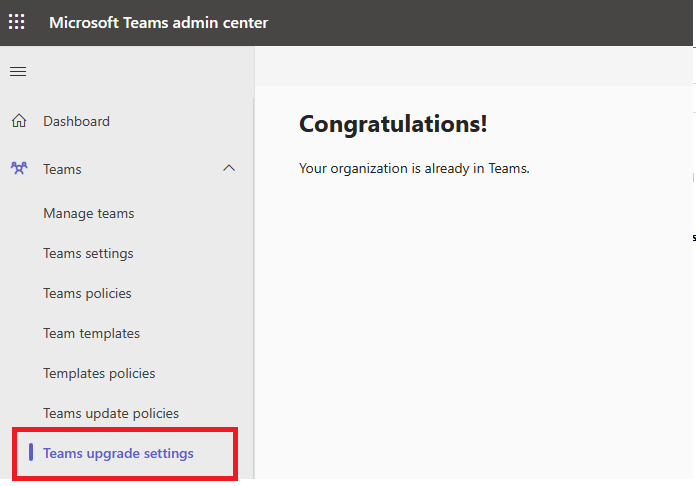The image size is (696, 486).
Task: Open Teams policies
Action: [87, 293]
